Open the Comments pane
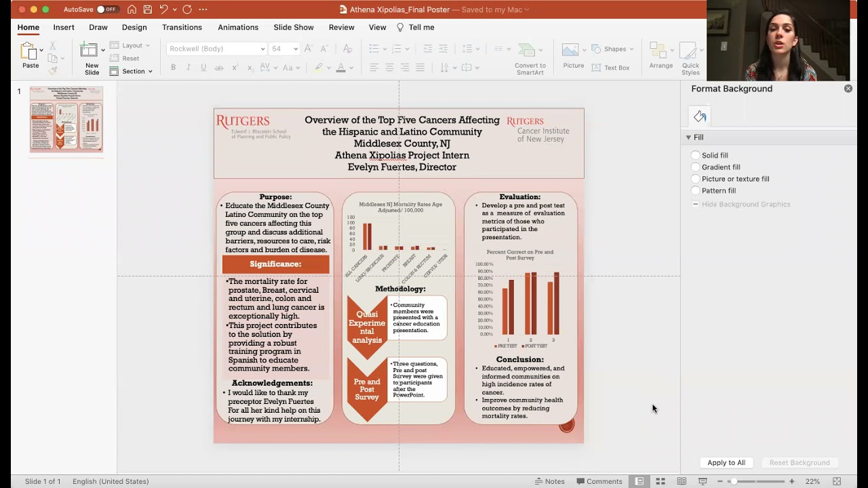868x488 pixels. (x=599, y=481)
